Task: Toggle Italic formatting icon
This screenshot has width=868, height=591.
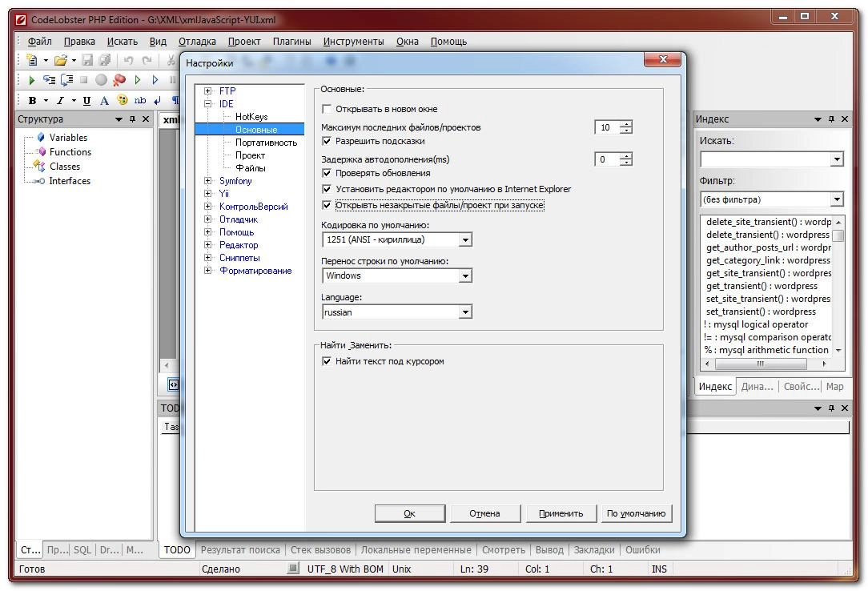Action: coord(60,101)
